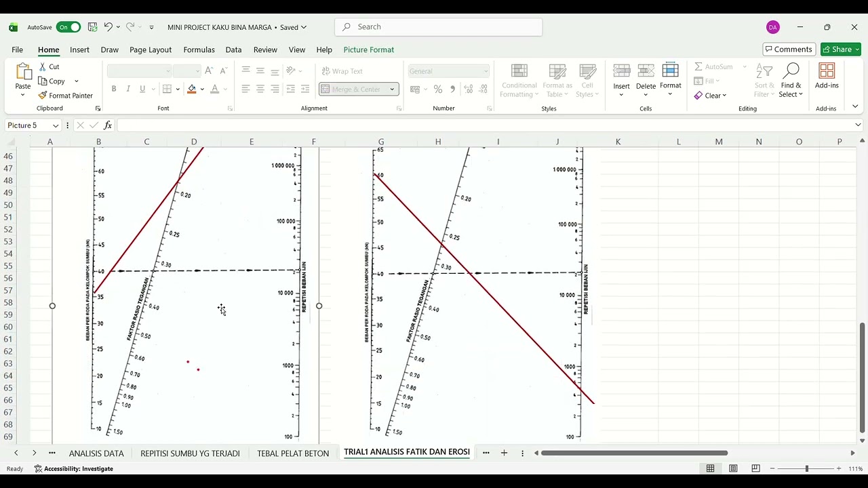Screen dimensions: 868x488
Task: Click the Search box
Action: (x=438, y=27)
